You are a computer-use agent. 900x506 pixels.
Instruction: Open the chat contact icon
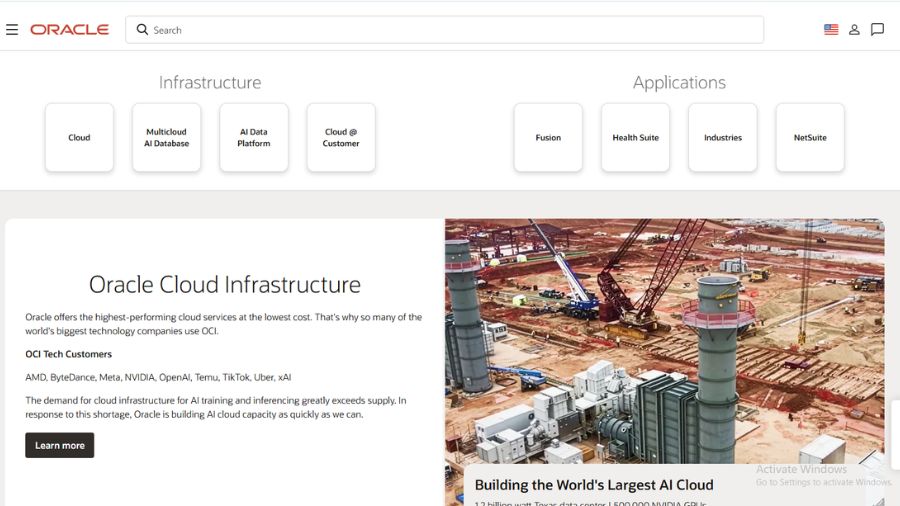click(877, 29)
